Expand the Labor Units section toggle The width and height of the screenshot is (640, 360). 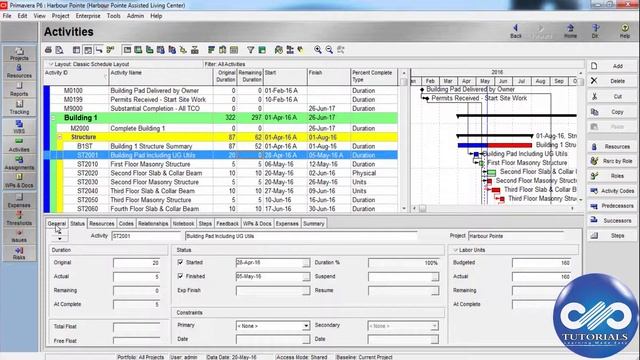(x=455, y=250)
